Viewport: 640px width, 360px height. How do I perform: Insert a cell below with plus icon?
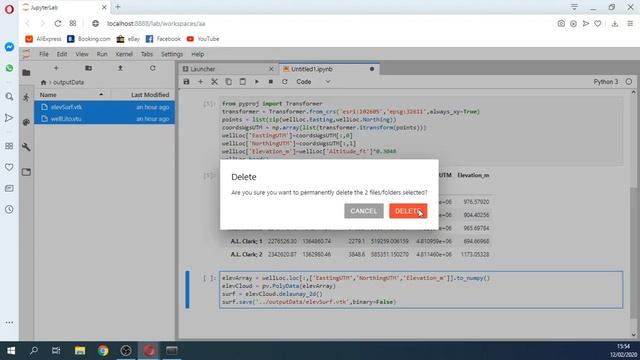coord(200,82)
